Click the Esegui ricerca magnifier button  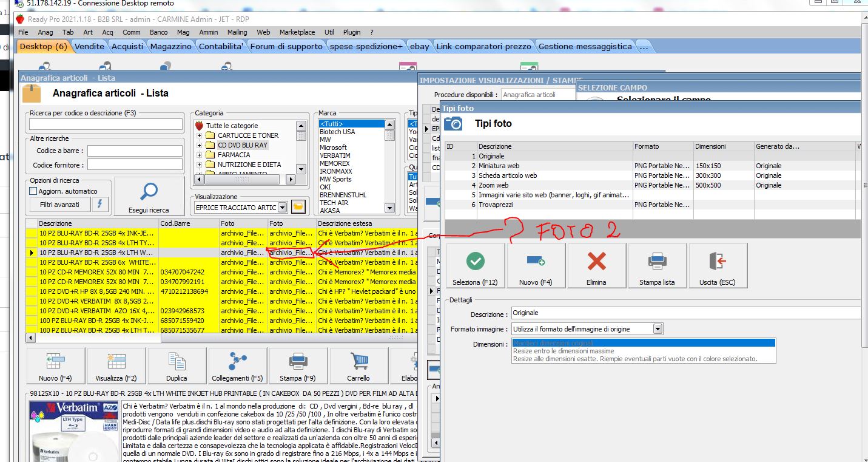[x=149, y=196]
